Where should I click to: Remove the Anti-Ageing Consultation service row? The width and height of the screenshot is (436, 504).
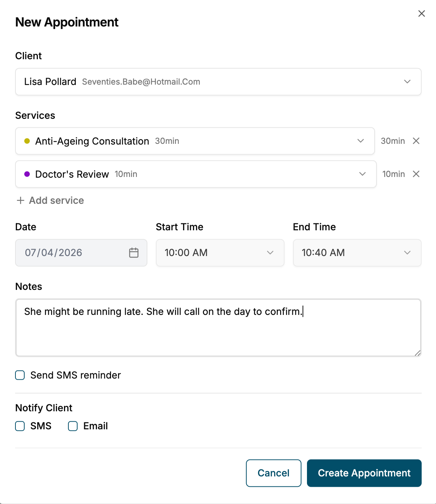tap(416, 141)
